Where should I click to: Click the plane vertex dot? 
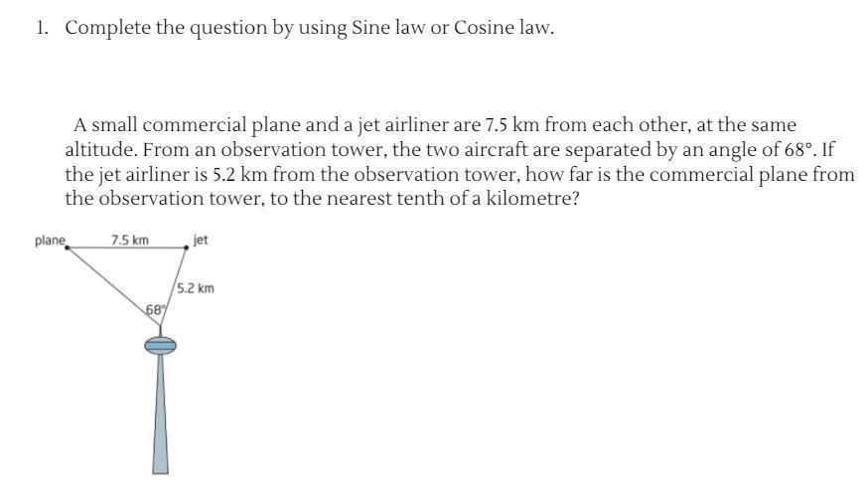[x=67, y=248]
